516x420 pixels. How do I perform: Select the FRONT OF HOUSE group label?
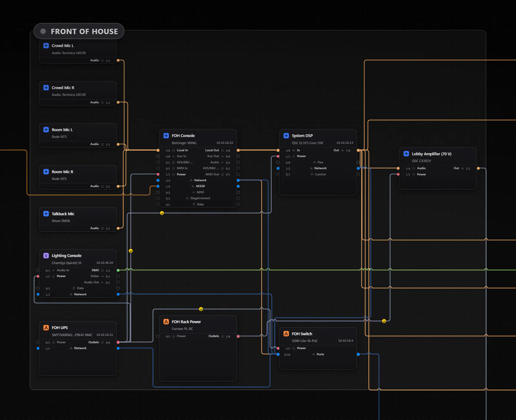click(x=84, y=31)
